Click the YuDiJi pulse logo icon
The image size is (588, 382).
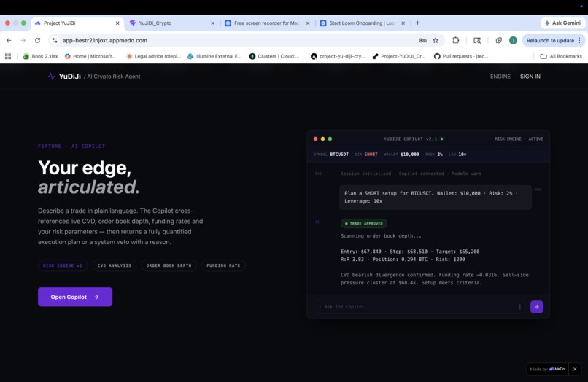pos(52,77)
